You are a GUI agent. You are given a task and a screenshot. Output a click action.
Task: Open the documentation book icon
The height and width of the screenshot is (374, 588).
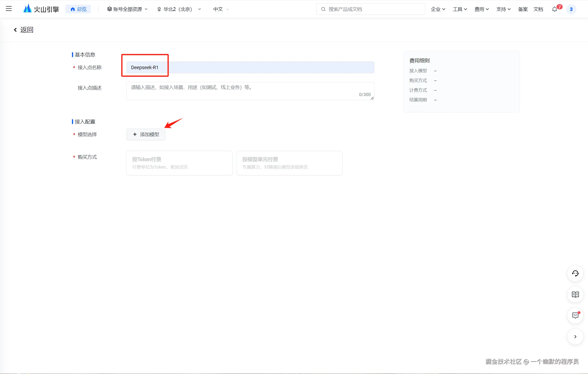[x=575, y=294]
